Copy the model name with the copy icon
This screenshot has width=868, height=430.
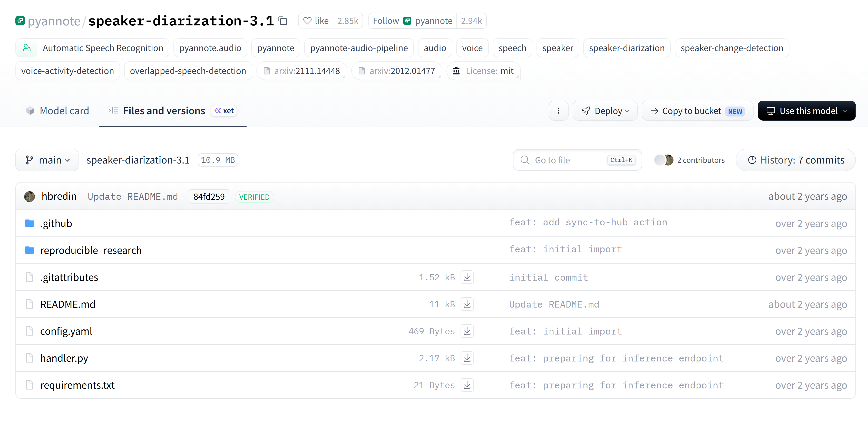pos(283,21)
